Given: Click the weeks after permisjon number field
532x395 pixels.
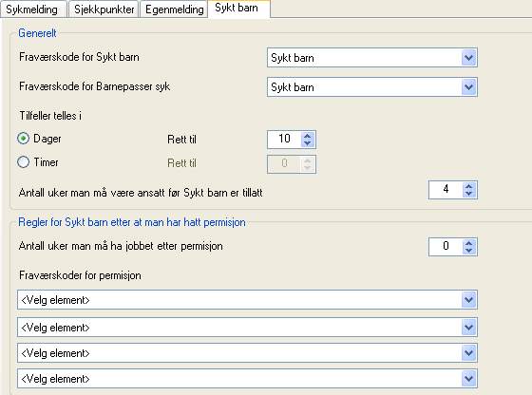Looking at the screenshot, I should (446, 247).
